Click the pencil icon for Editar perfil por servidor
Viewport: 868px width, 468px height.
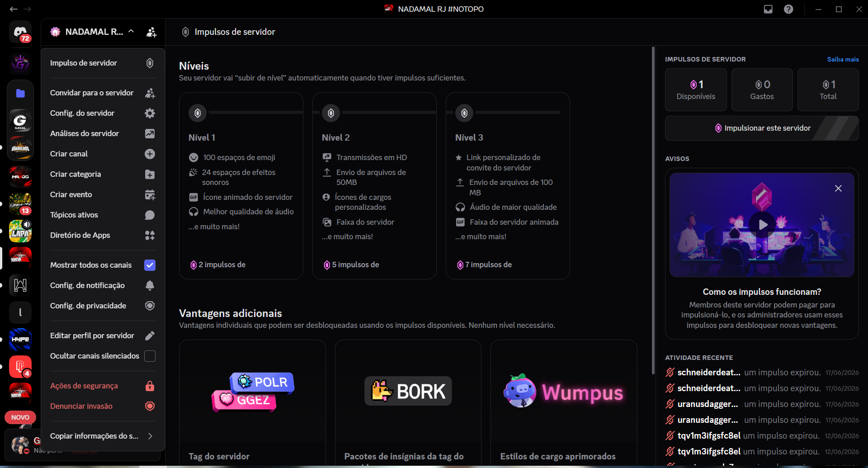(x=150, y=336)
